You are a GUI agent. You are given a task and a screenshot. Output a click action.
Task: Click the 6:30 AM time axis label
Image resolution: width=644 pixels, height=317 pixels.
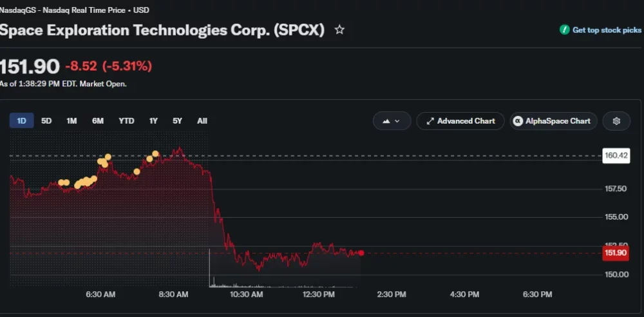coord(100,294)
